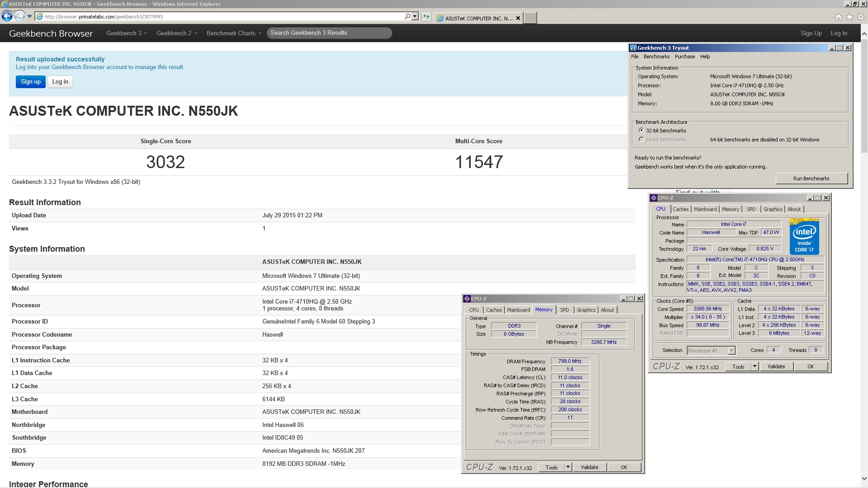
Task: Select the 64-bit benchmarks radio button
Action: (641, 139)
